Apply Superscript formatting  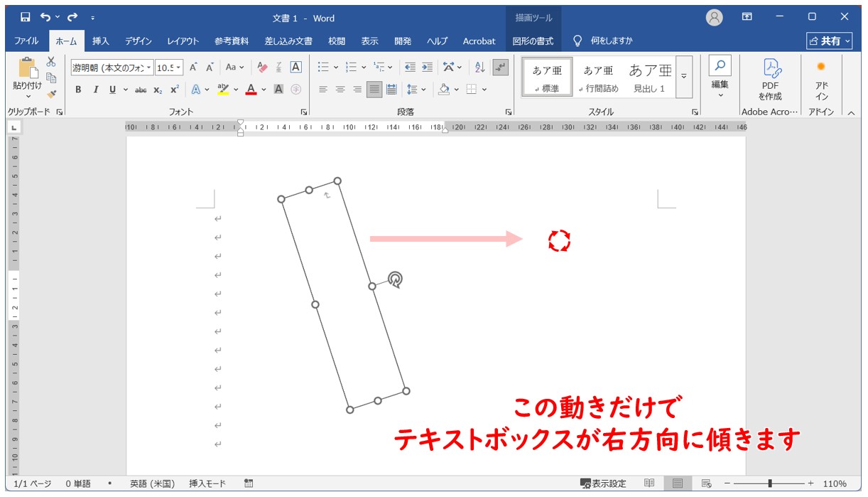point(175,90)
